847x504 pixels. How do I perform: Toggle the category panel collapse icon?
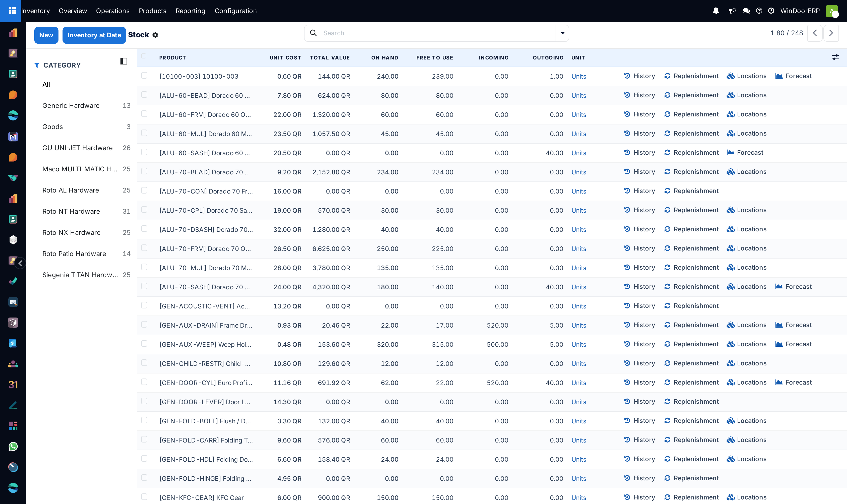(124, 61)
